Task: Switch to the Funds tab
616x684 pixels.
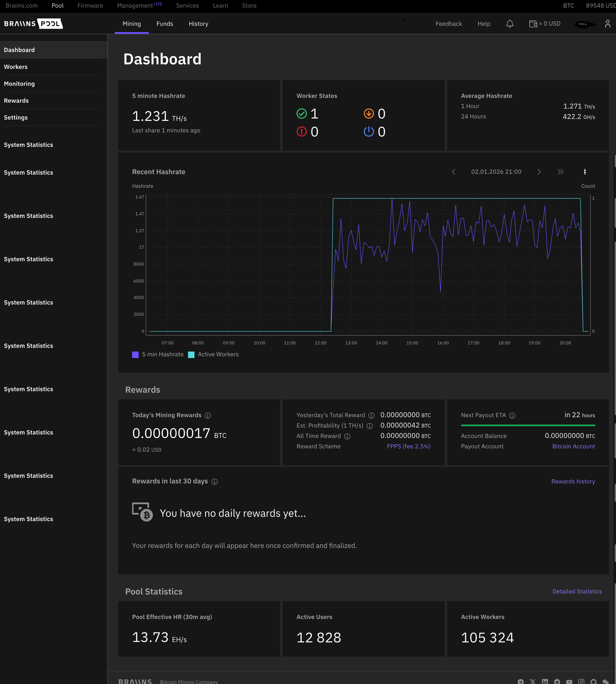Action: 164,24
